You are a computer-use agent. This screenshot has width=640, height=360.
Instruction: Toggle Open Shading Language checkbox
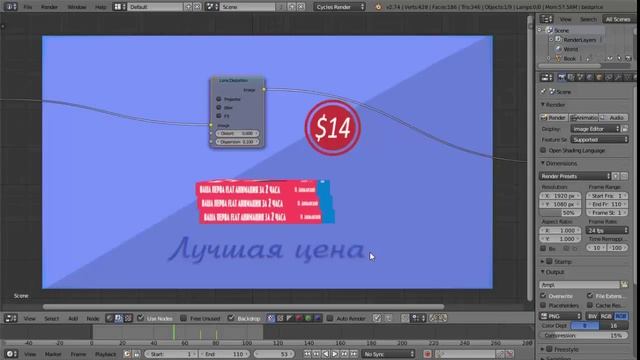(543, 150)
